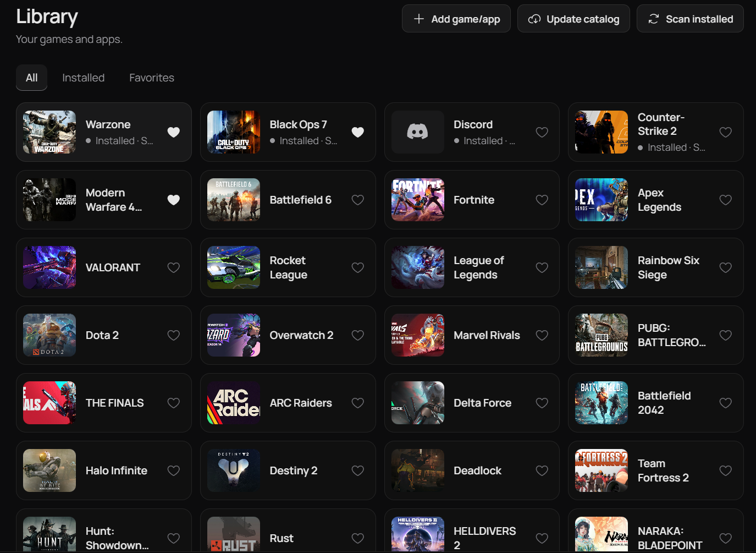Add Counter-Strike 2 to favorites
This screenshot has width=756, height=553.
726,132
